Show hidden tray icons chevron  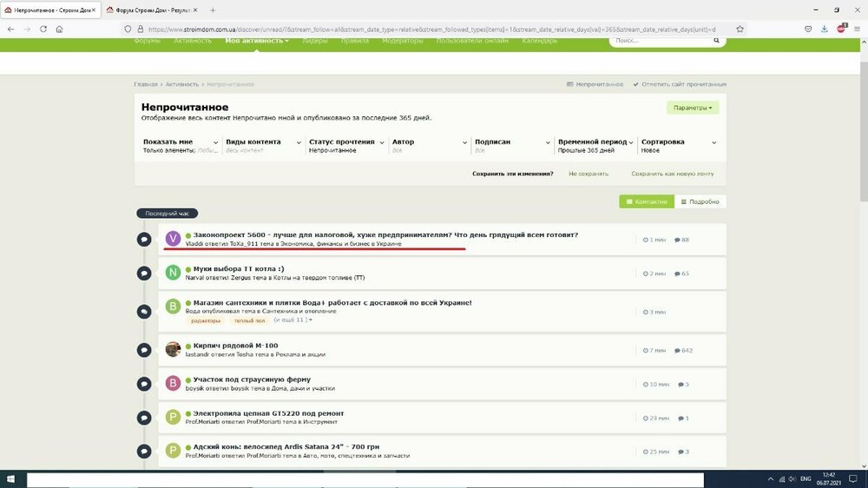pyautogui.click(x=770, y=479)
